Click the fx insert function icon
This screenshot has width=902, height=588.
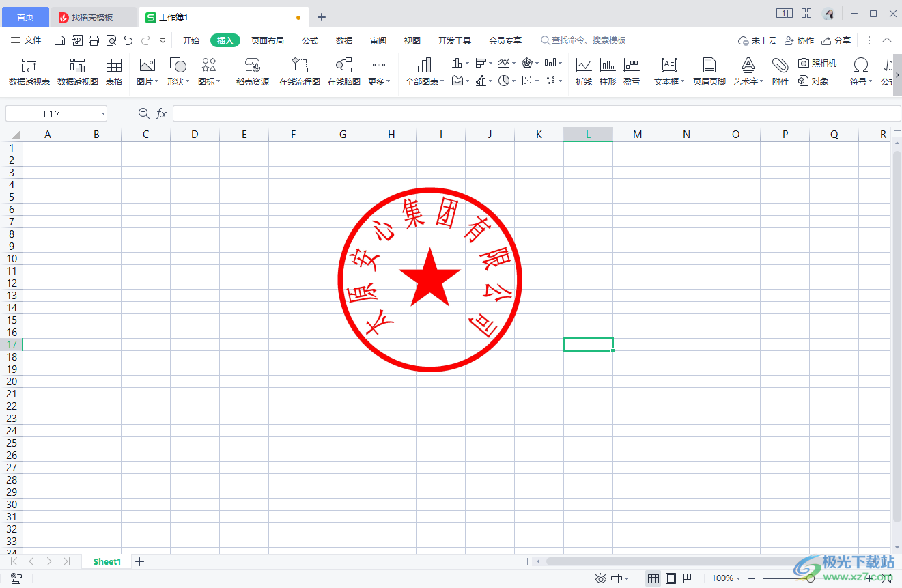tap(162, 113)
